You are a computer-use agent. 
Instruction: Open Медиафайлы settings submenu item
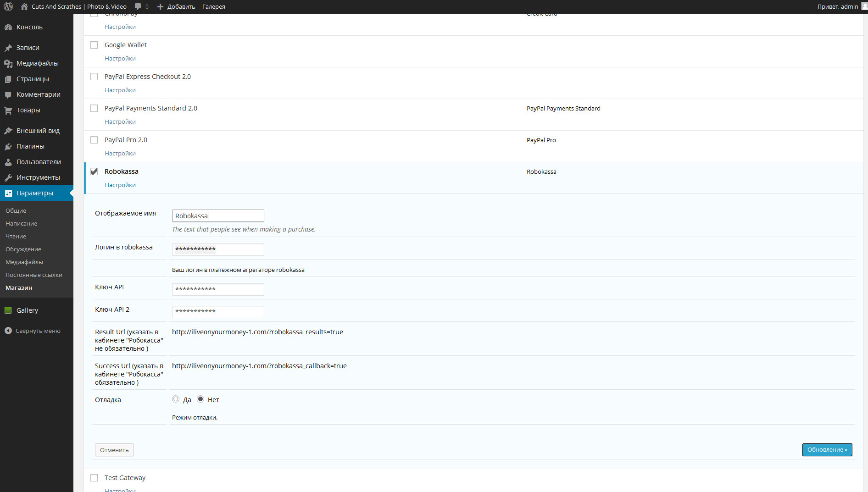[x=24, y=262]
